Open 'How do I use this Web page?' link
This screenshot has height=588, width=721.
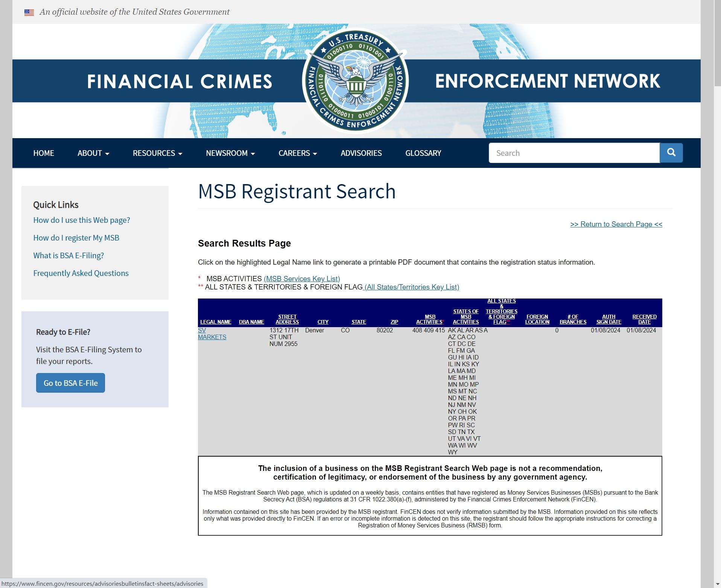[82, 220]
